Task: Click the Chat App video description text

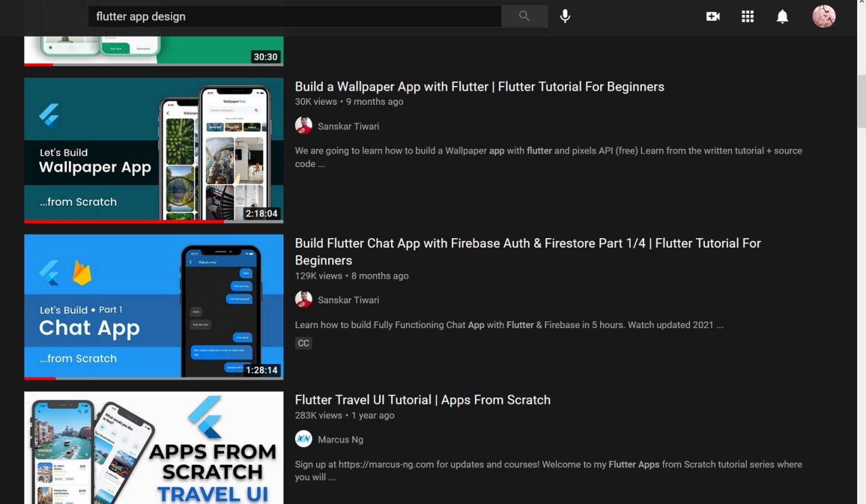Action: click(509, 325)
